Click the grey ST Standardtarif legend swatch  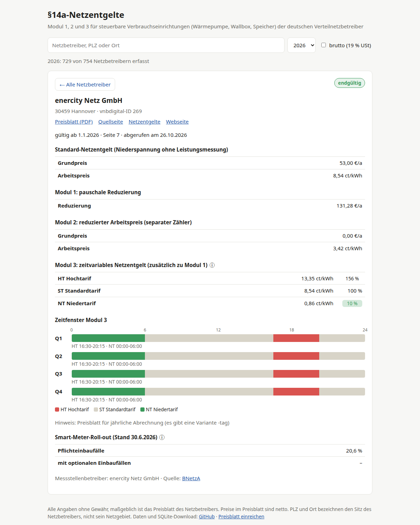pos(96,409)
